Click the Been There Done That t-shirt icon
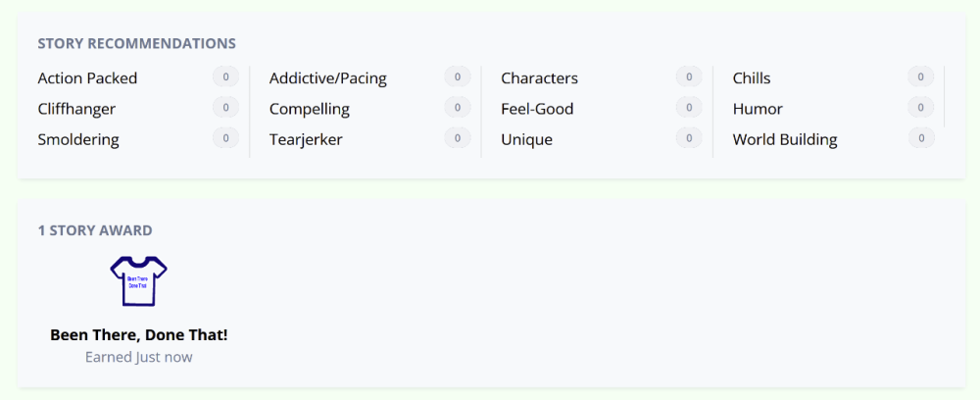This screenshot has width=980, height=400. 138,280
